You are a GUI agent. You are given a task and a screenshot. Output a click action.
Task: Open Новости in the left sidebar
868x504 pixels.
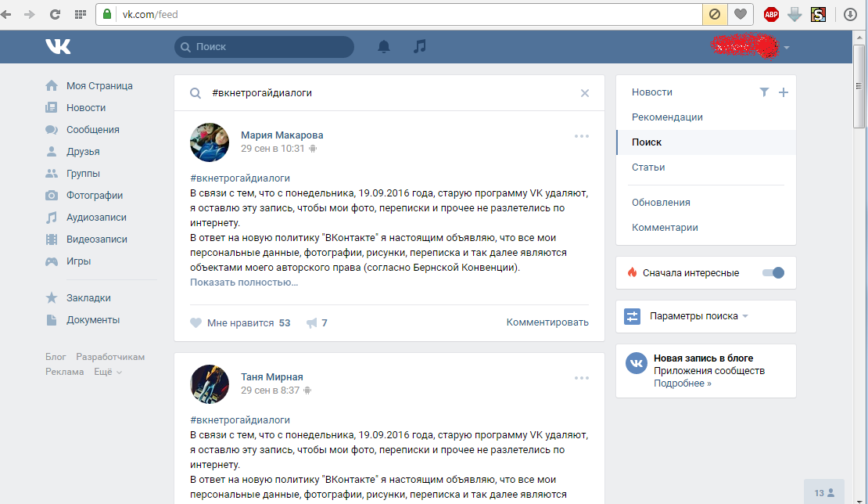[x=86, y=107]
